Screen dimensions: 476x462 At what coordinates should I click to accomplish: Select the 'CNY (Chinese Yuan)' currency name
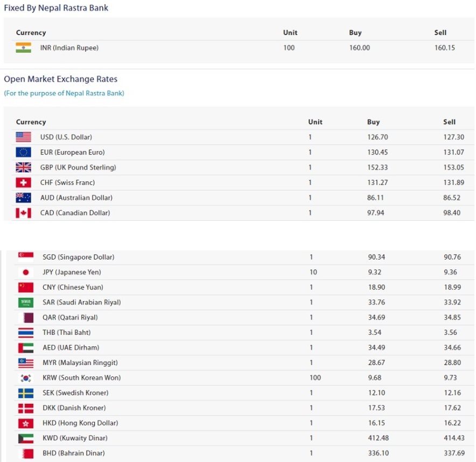click(73, 287)
